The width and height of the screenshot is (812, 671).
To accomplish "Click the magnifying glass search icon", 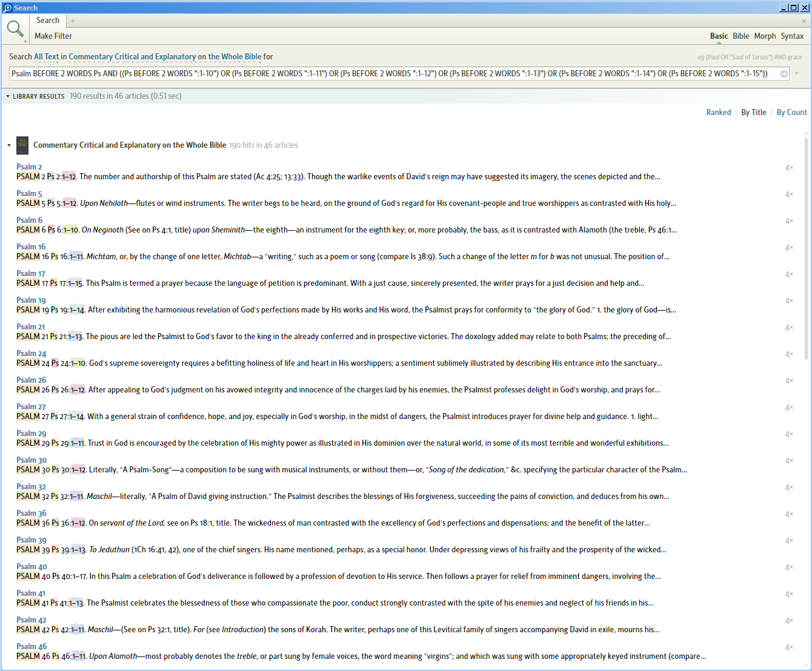I will point(15,28).
